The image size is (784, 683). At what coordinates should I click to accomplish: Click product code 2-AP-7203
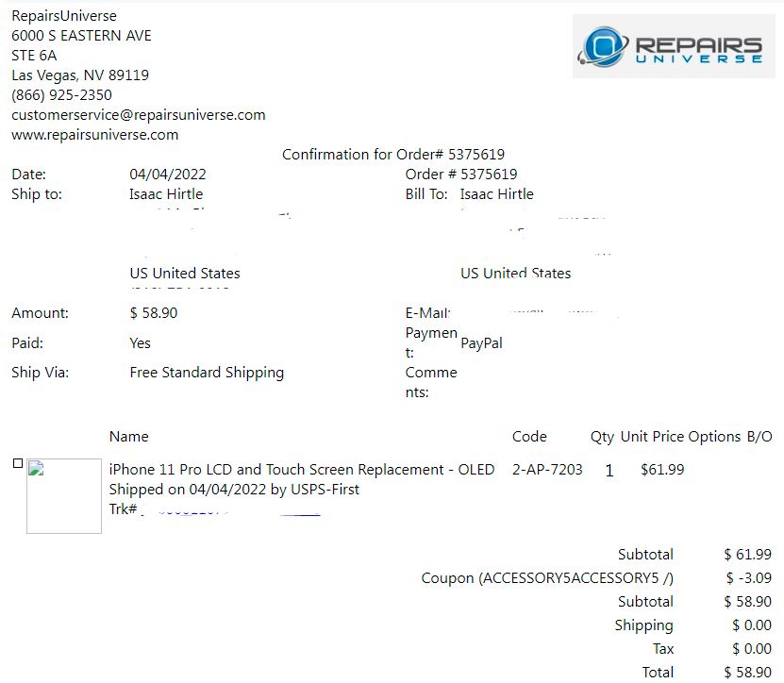point(547,470)
